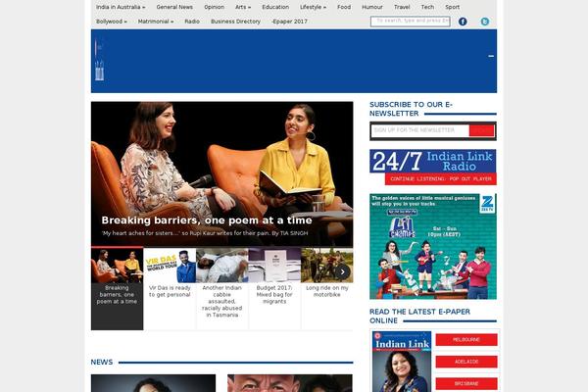This screenshot has height=392, width=588.
Task: Open the Business Directory link
Action: pos(235,22)
